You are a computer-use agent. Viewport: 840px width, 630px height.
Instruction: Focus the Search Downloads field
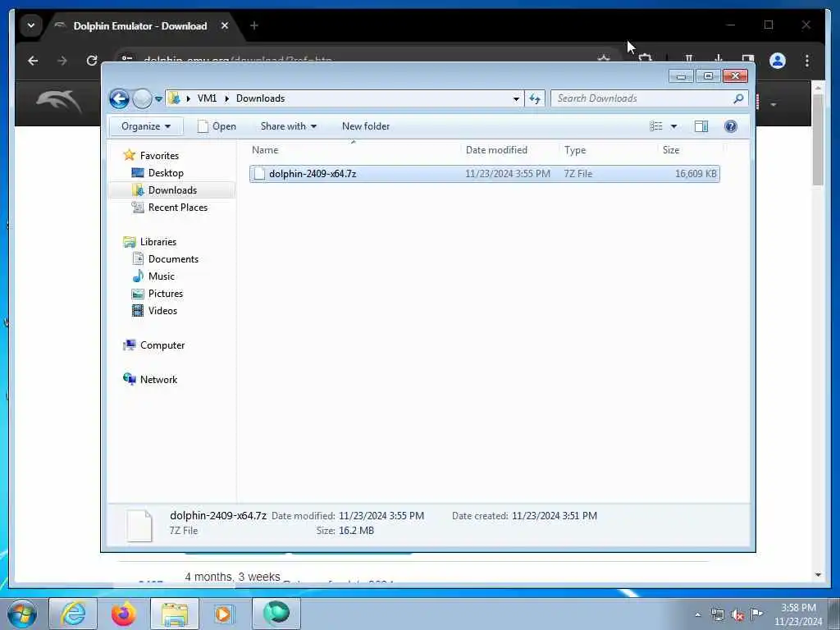[641, 98]
